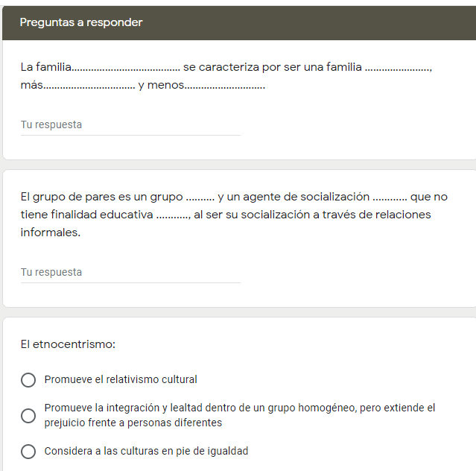Image resolution: width=476 pixels, height=471 pixels.
Task: Mark the "Considera a las culturas" radio circle
Action: tap(28, 452)
